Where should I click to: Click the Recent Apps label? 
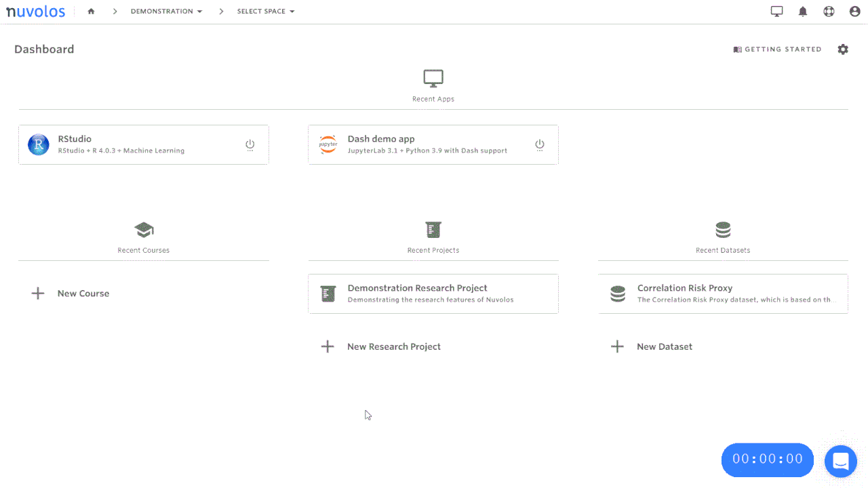pos(433,99)
